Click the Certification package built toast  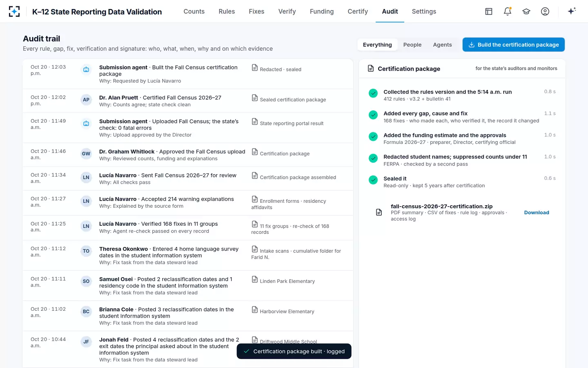tap(294, 351)
